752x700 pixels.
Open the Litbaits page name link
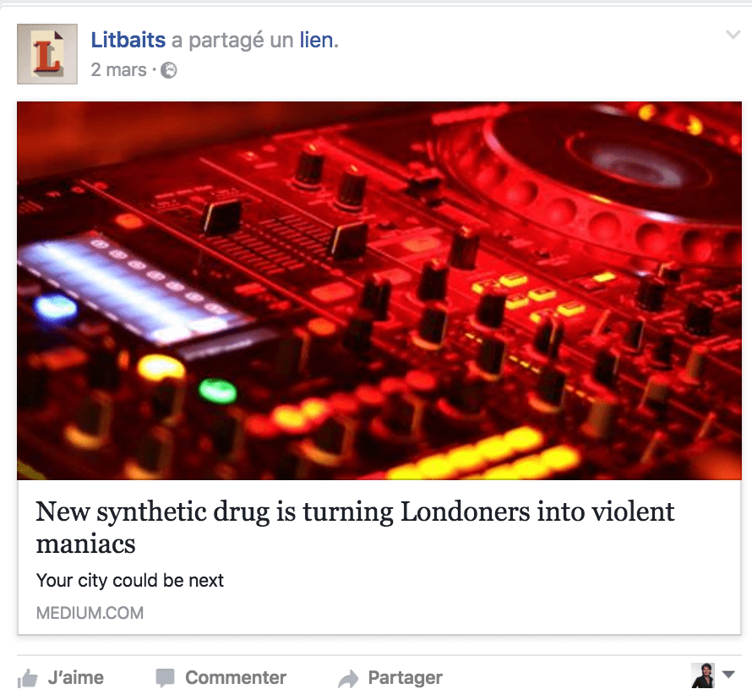coord(128,40)
